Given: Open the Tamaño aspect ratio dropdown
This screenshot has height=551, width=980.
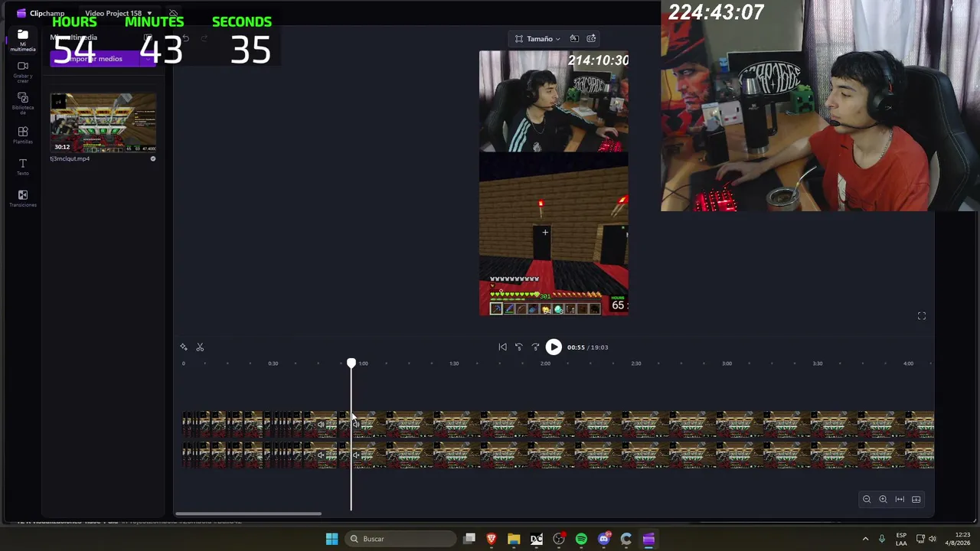Looking at the screenshot, I should pos(538,39).
